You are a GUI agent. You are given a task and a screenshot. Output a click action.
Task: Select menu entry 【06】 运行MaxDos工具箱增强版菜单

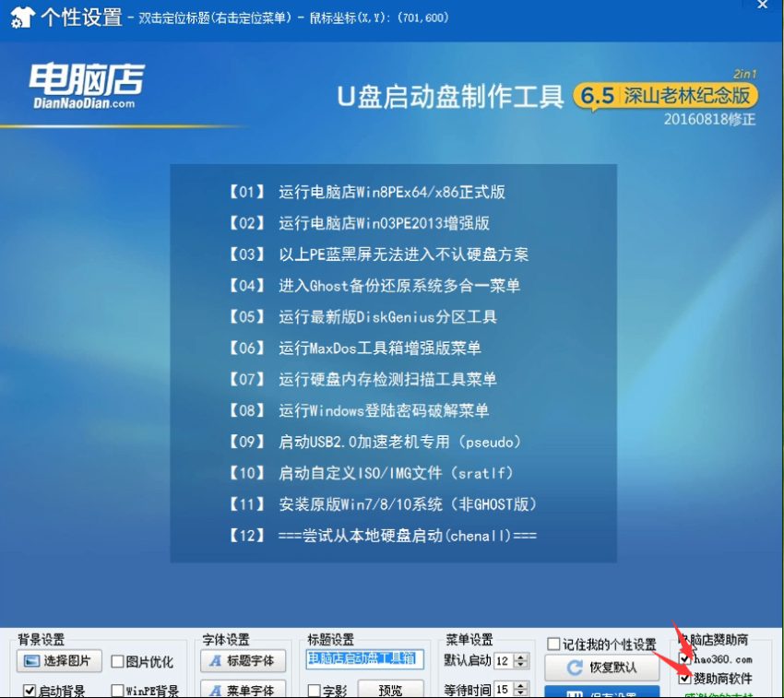(354, 348)
